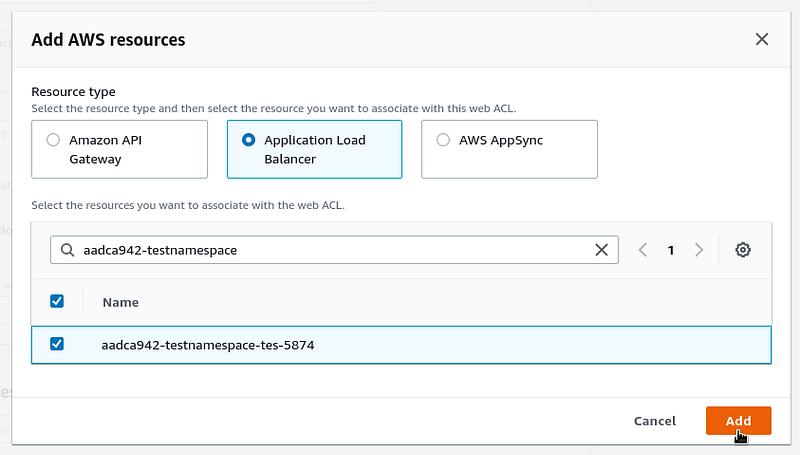Image resolution: width=800 pixels, height=455 pixels.
Task: Click the orange Add button
Action: click(738, 421)
